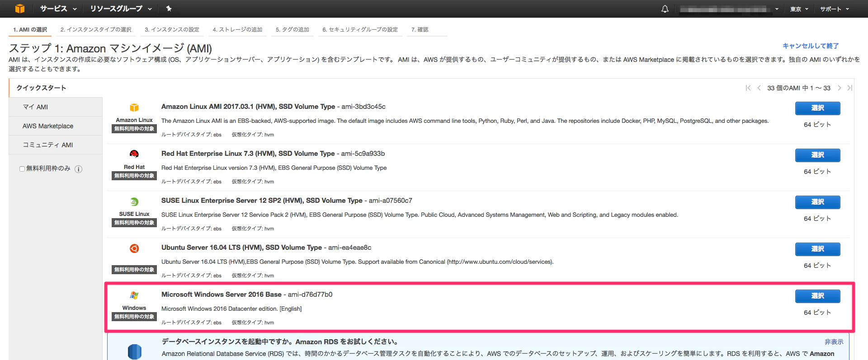Click the pin shortcut icon in top bar
This screenshot has height=360, width=868.
pyautogui.click(x=169, y=9)
